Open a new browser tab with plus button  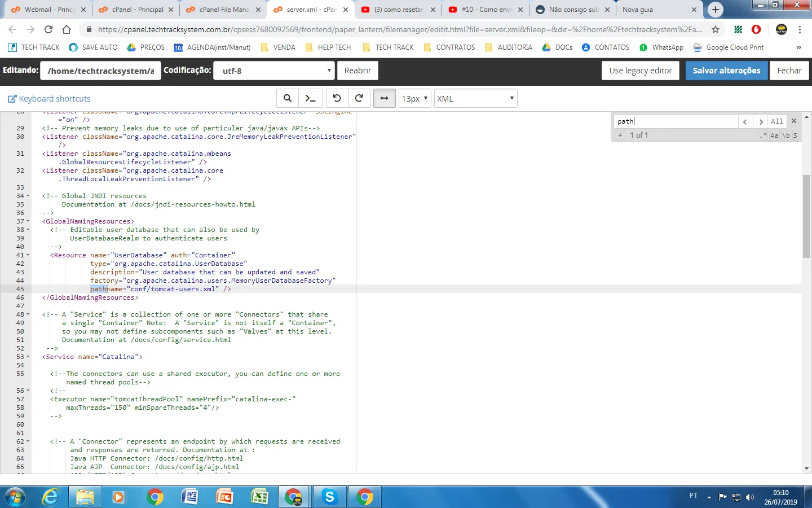[716, 10]
